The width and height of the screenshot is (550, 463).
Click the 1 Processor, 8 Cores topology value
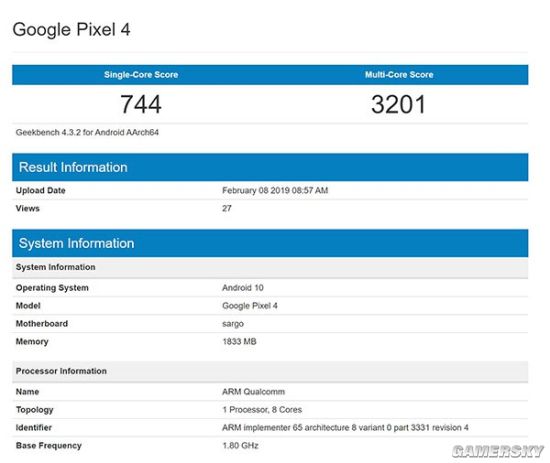coord(262,410)
